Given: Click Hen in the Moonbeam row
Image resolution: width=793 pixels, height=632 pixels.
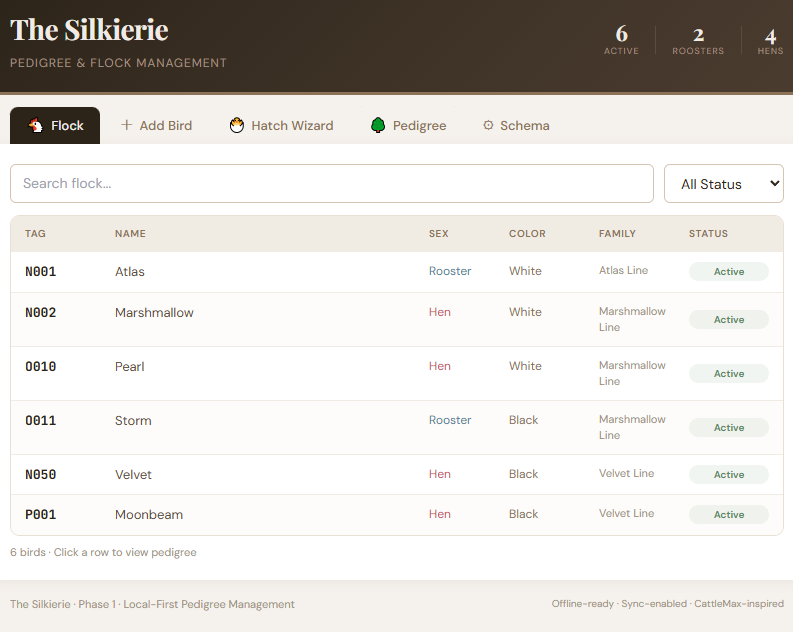Looking at the screenshot, I should (439, 514).
